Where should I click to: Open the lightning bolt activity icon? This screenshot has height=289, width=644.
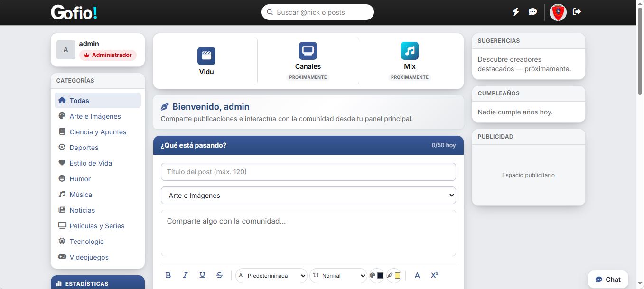click(516, 12)
